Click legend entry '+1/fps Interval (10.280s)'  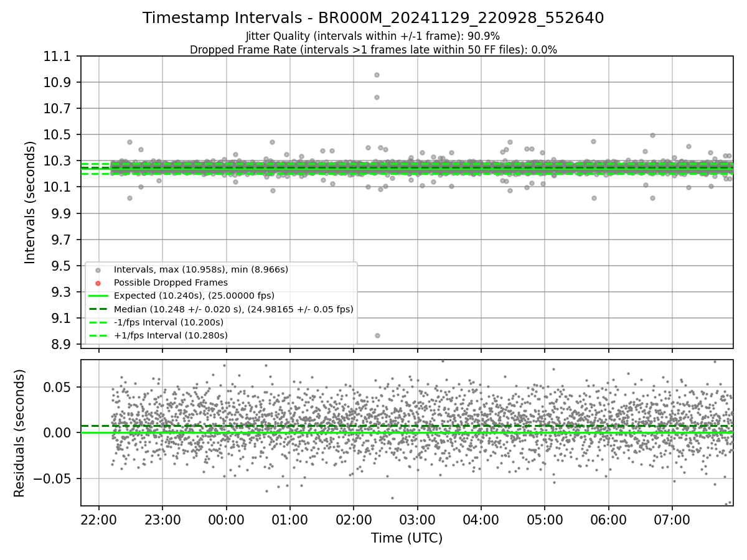tap(171, 335)
